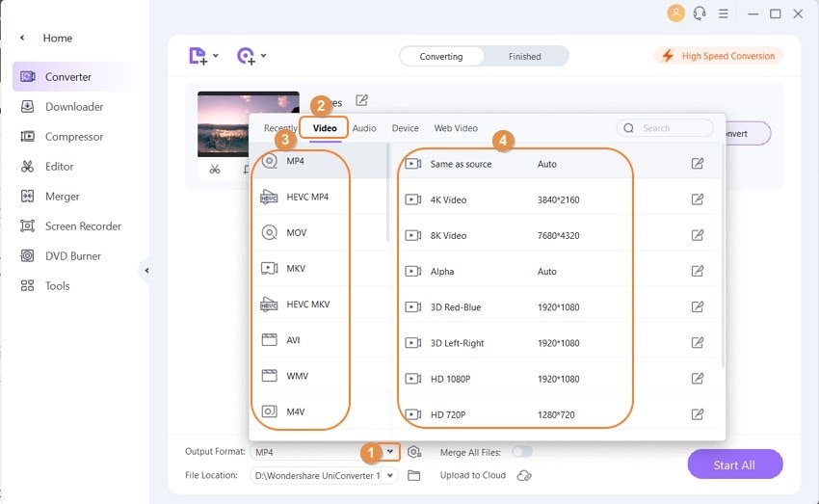The image size is (819, 504).
Task: Expand the Add Files dropdown arrow
Action: [215, 55]
